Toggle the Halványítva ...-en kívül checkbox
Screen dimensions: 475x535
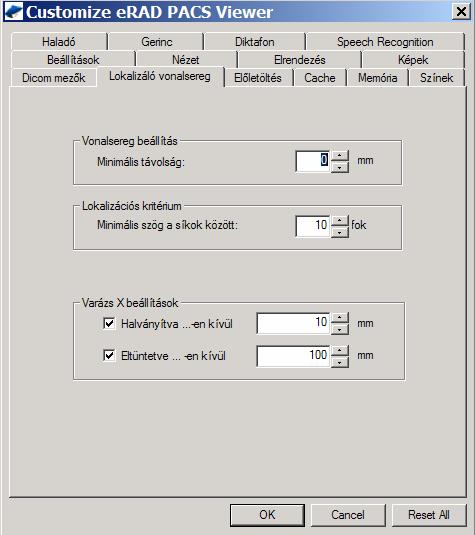point(109,323)
